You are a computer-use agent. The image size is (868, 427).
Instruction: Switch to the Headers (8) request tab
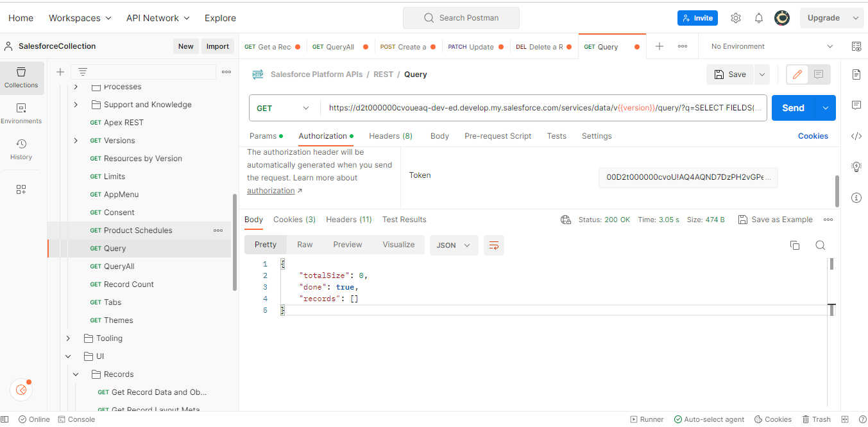(391, 136)
